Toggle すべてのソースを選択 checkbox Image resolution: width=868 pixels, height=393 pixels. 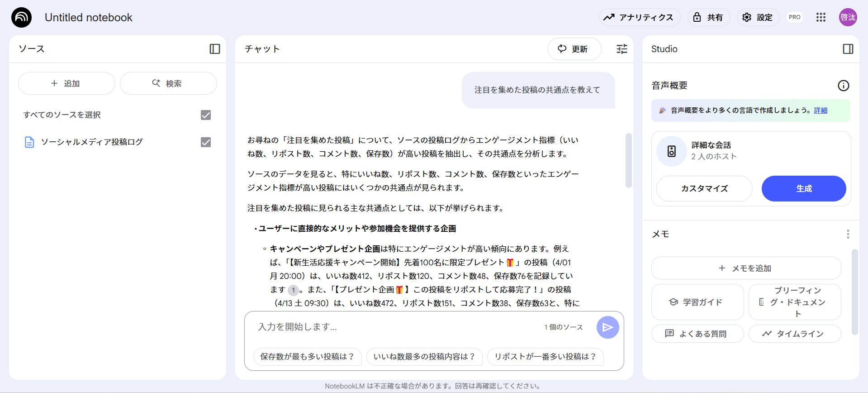pyautogui.click(x=206, y=115)
